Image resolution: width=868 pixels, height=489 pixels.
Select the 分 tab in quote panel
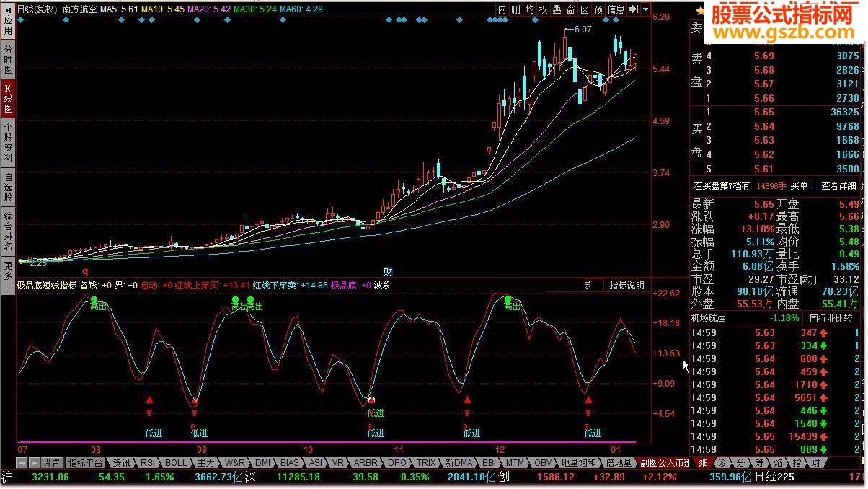pos(741,463)
